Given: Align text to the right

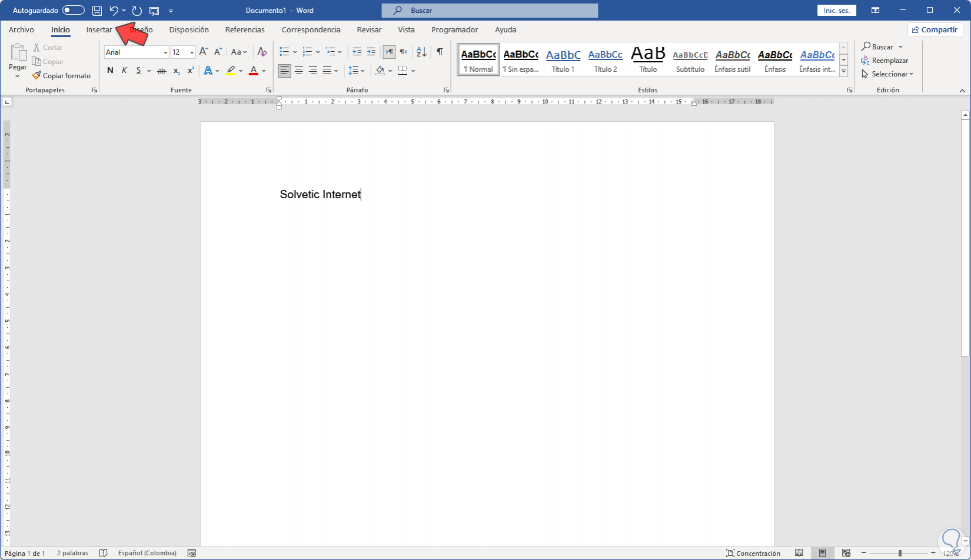Looking at the screenshot, I should pyautogui.click(x=312, y=71).
